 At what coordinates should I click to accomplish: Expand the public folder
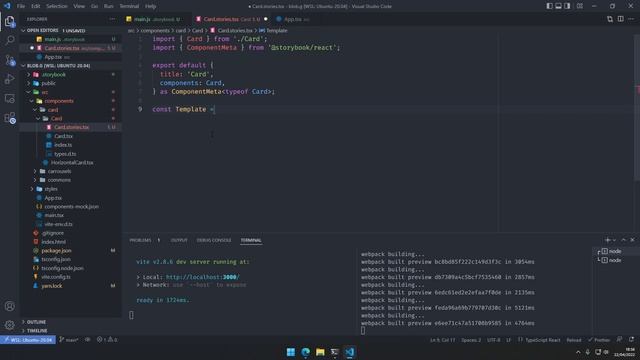[x=29, y=83]
